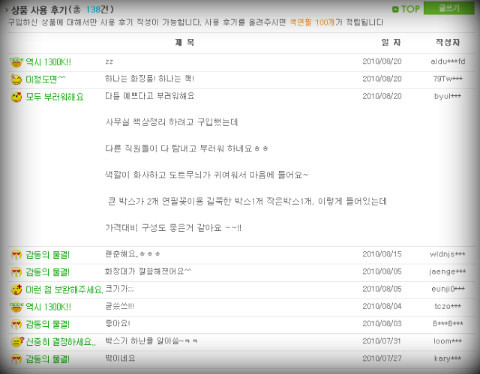480x374 pixels.
Task: Click rating label '역시 1300K!!' in aldu***fd row
Action: 48,62
